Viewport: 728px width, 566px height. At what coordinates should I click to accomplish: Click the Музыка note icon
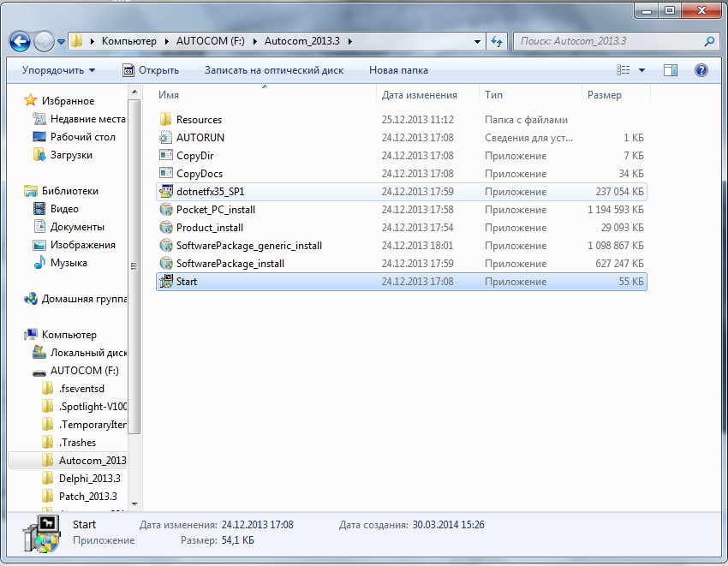point(39,262)
